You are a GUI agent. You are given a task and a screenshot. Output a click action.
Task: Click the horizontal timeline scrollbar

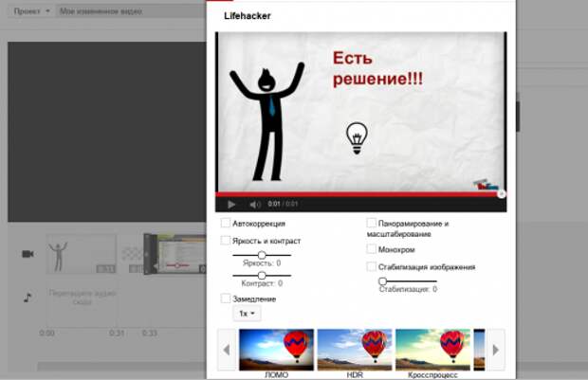pyautogui.click(x=122, y=366)
